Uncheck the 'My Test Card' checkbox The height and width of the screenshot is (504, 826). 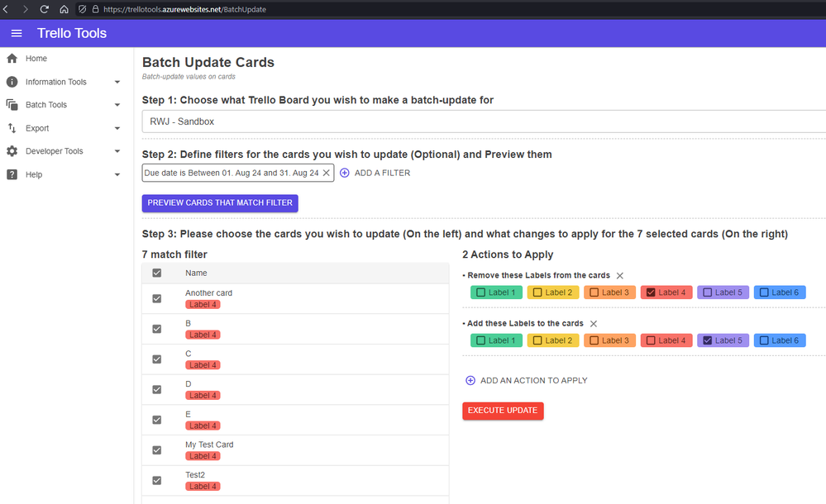pyautogui.click(x=156, y=449)
